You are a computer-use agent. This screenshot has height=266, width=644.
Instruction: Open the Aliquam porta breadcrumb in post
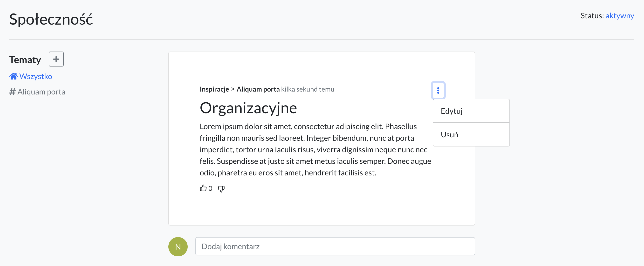coord(258,89)
